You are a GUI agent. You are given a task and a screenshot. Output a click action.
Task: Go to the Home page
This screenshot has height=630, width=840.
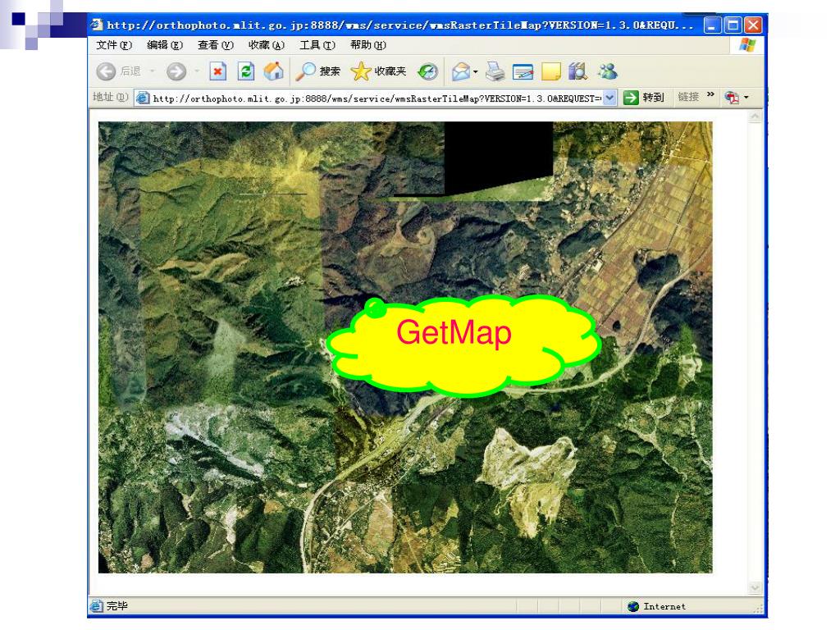272,71
